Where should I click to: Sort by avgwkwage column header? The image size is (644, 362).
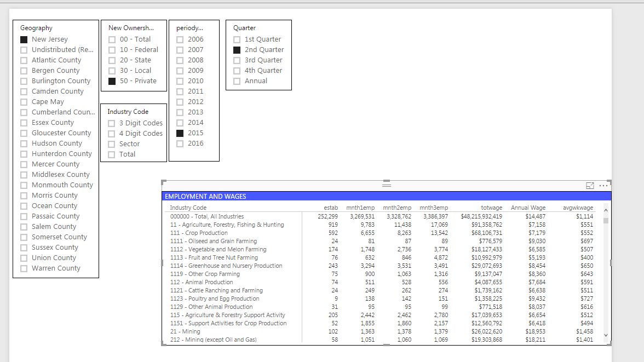[578, 208]
